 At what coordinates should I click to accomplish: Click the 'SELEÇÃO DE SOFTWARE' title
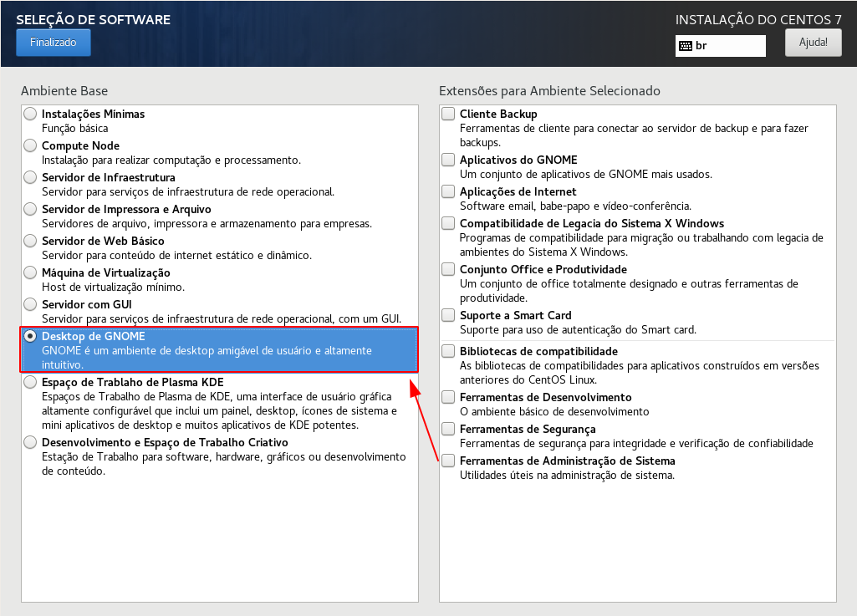pos(94,20)
